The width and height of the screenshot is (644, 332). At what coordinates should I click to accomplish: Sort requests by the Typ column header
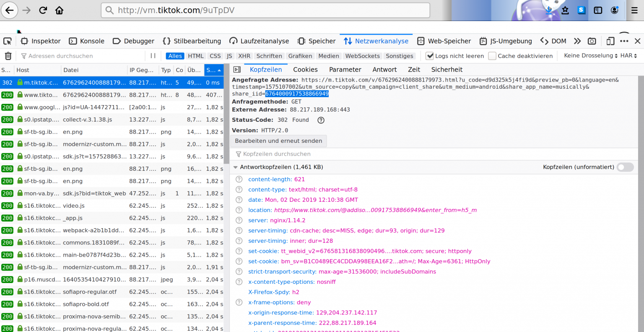coord(166,70)
